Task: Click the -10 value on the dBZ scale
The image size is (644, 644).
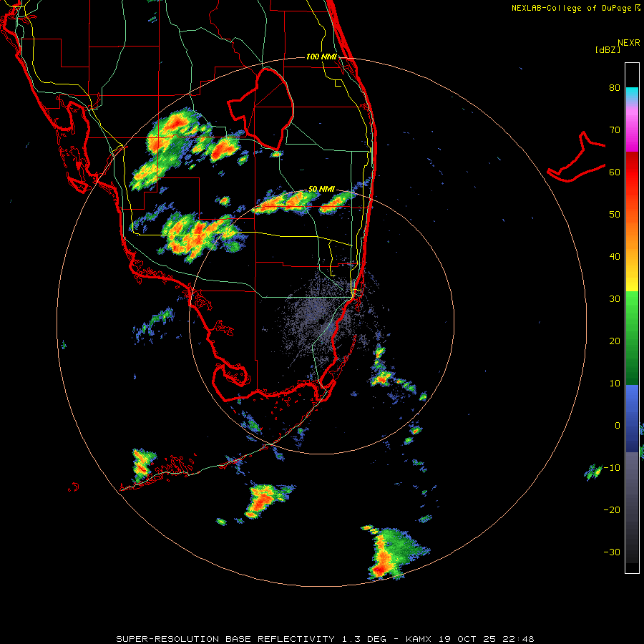Action: click(612, 468)
